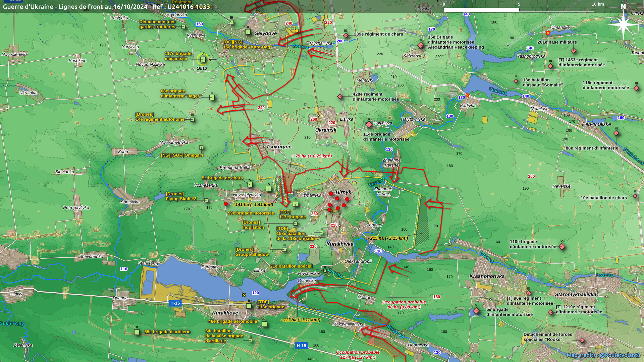This screenshot has width=644, height=362.
Task: Click the distance scale bar
Action: [519, 10]
